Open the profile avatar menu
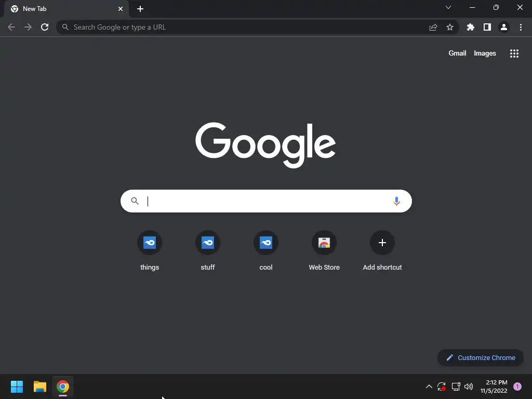Screen dimensions: 532x399 (504, 27)
